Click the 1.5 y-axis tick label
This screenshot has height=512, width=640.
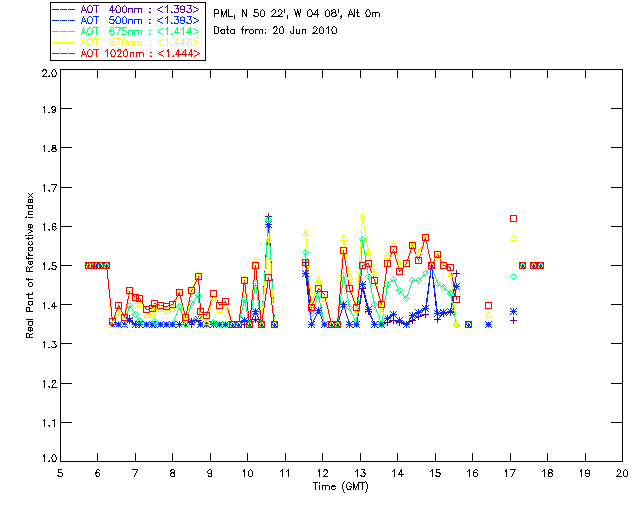click(49, 266)
